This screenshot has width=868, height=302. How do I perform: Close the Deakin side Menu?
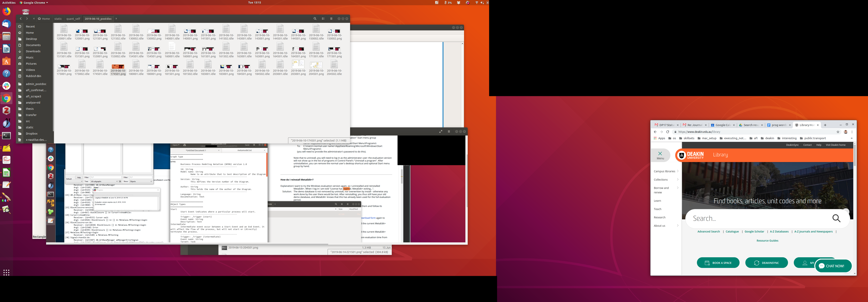click(660, 155)
